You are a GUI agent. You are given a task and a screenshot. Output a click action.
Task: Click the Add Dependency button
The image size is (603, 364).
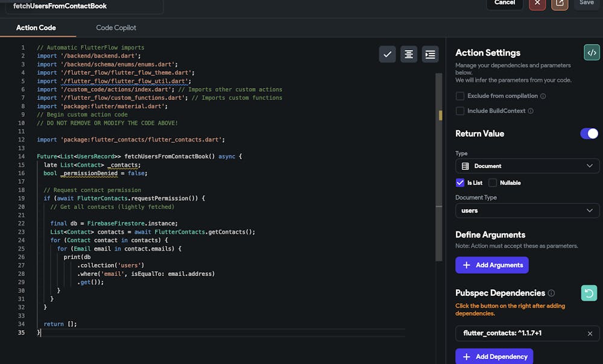click(494, 356)
